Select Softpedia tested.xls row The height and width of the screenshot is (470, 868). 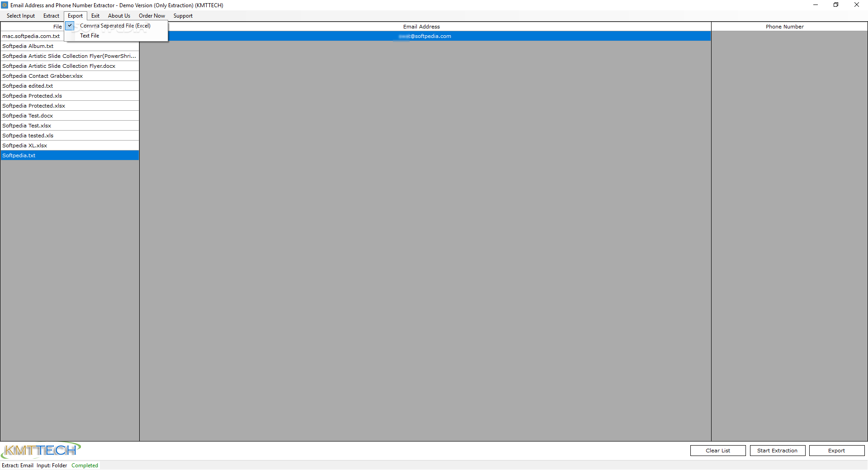[70, 136]
